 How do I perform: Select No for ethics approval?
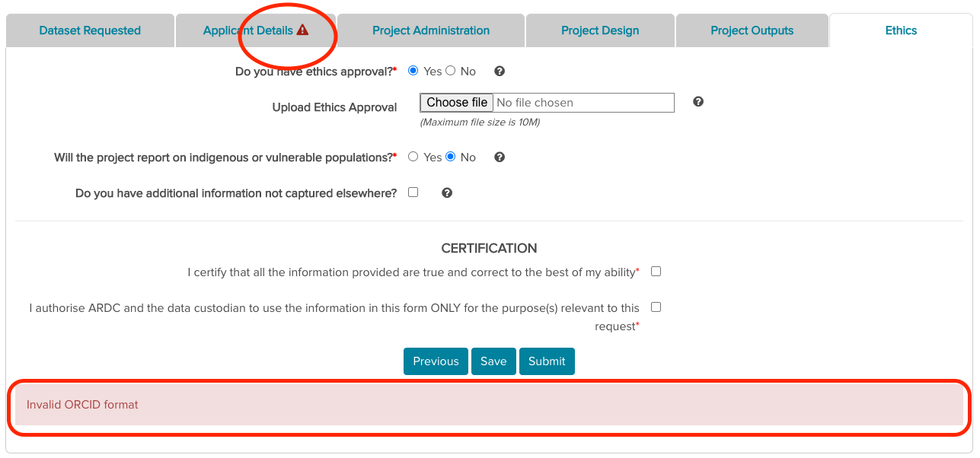click(451, 71)
